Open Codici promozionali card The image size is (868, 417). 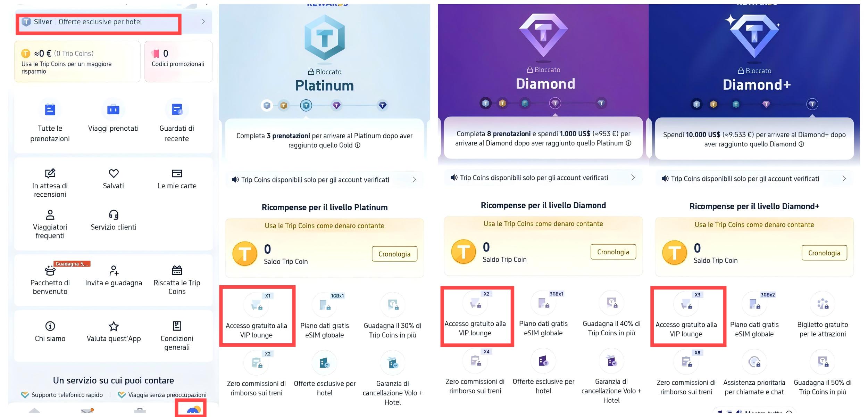tap(178, 62)
